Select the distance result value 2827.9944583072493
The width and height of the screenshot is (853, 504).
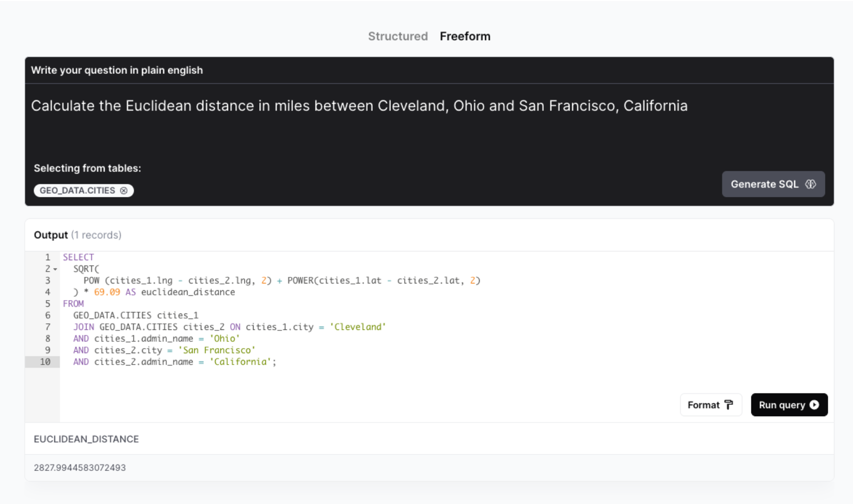(x=80, y=467)
